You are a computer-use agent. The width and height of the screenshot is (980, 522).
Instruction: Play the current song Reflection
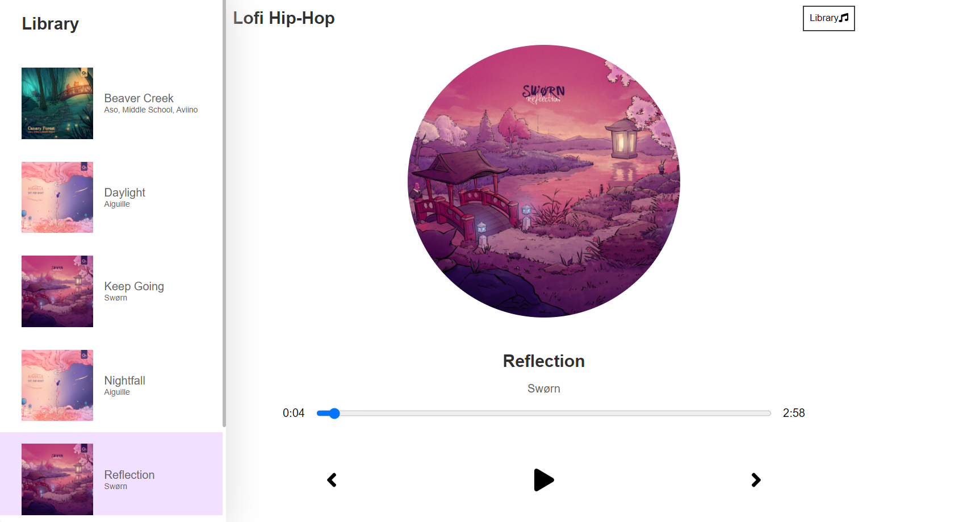[543, 480]
